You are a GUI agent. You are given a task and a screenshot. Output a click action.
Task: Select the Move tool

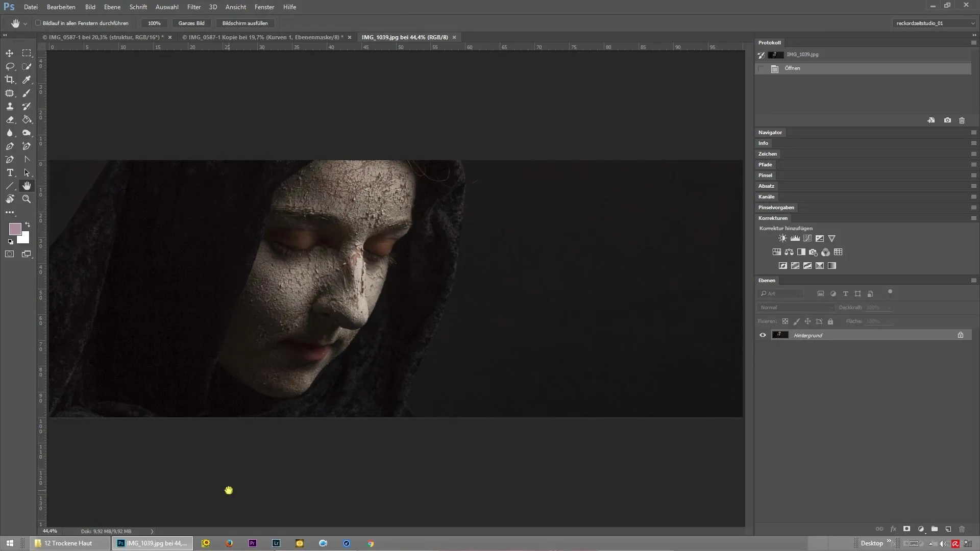pyautogui.click(x=10, y=53)
